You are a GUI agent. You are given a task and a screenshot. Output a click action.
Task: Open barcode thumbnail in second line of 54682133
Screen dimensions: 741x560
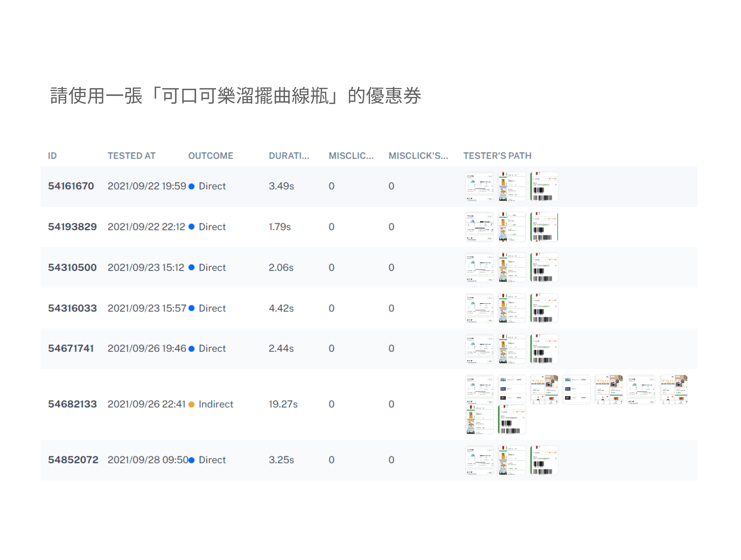point(512,419)
